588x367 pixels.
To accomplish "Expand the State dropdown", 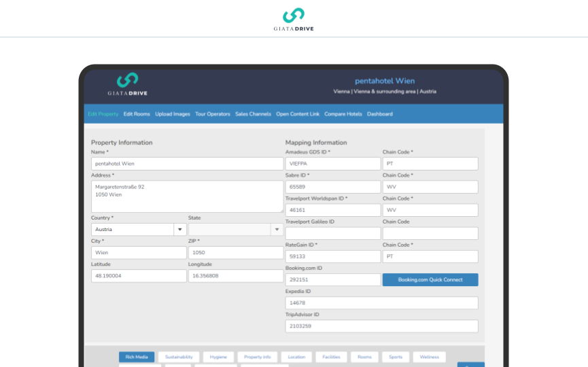I will point(277,230).
